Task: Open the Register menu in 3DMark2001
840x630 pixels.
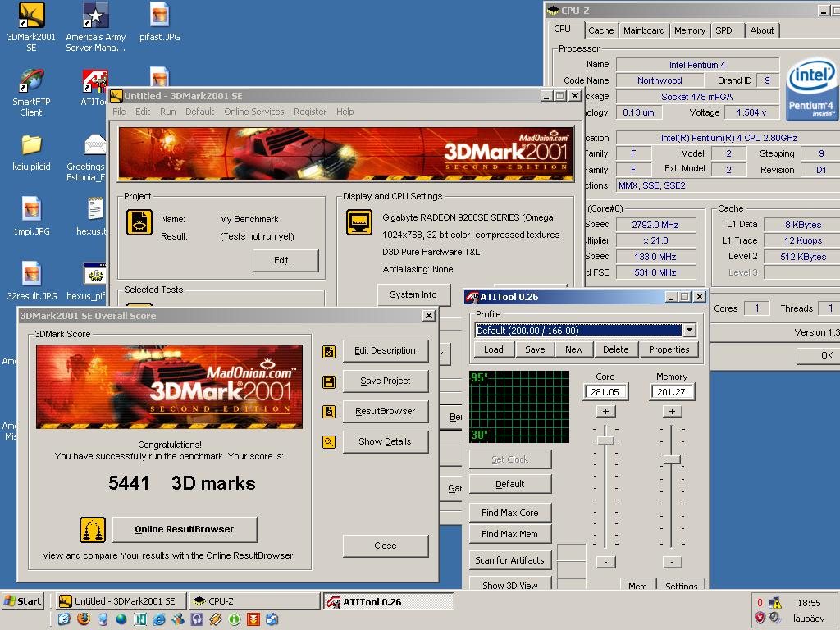Action: (x=309, y=112)
